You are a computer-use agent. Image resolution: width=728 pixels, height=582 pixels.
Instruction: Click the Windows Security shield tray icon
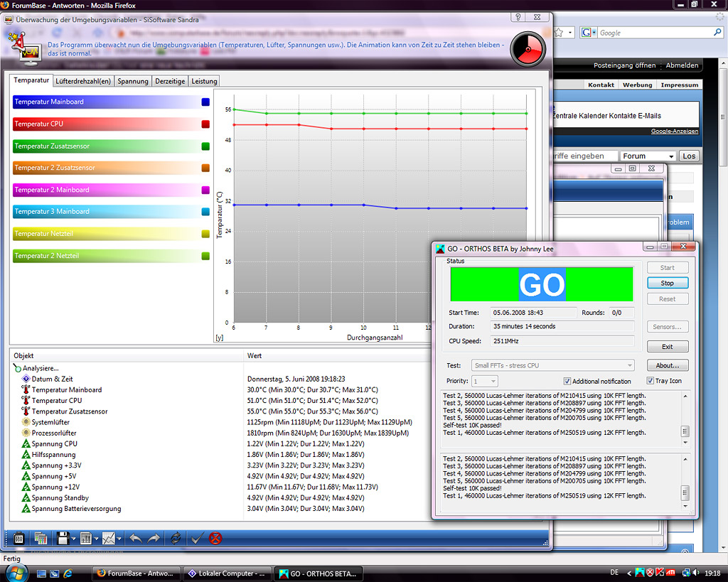650,573
